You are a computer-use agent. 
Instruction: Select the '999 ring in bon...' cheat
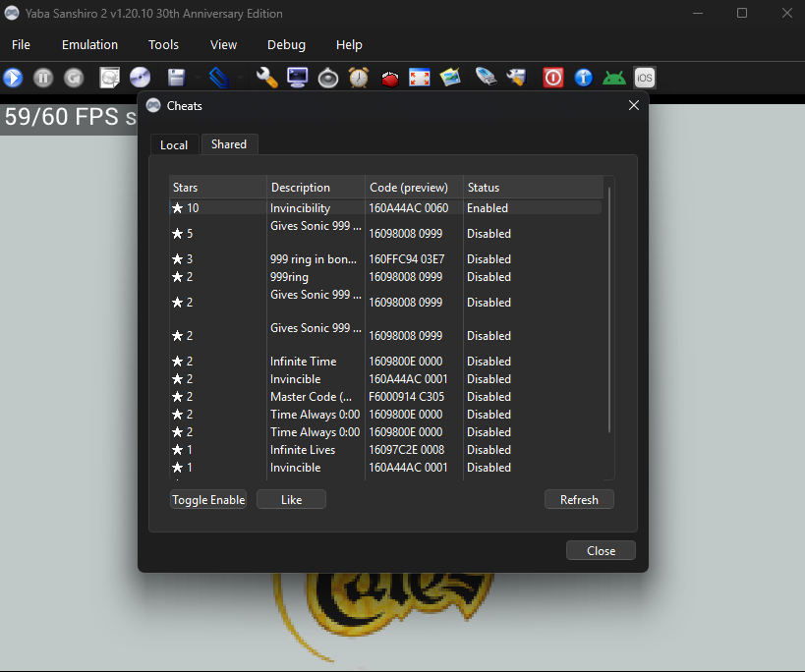click(314, 259)
